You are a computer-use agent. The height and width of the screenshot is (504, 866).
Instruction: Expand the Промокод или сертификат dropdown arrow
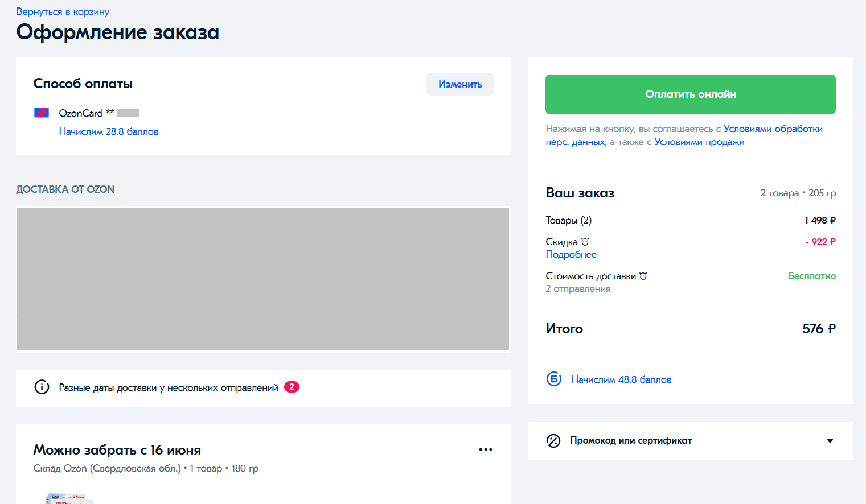coord(830,441)
